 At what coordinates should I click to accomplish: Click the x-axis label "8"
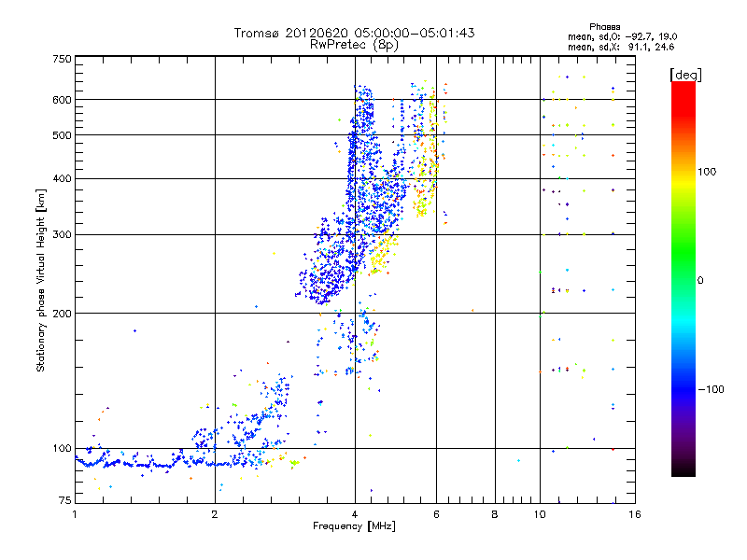click(495, 514)
